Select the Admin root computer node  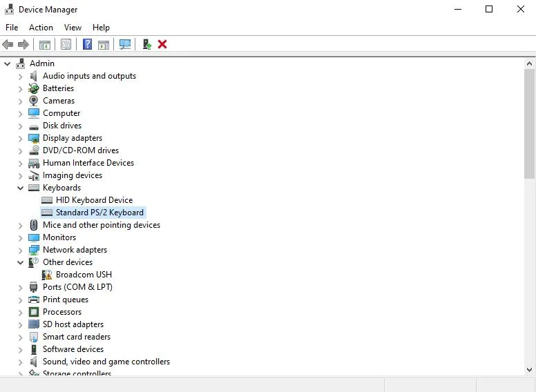(41, 63)
